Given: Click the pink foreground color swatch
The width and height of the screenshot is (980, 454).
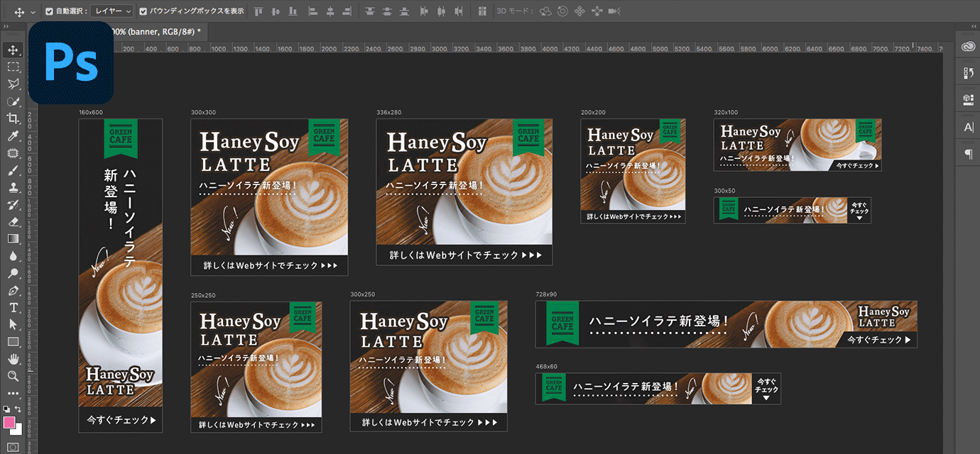Looking at the screenshot, I should tap(9, 423).
